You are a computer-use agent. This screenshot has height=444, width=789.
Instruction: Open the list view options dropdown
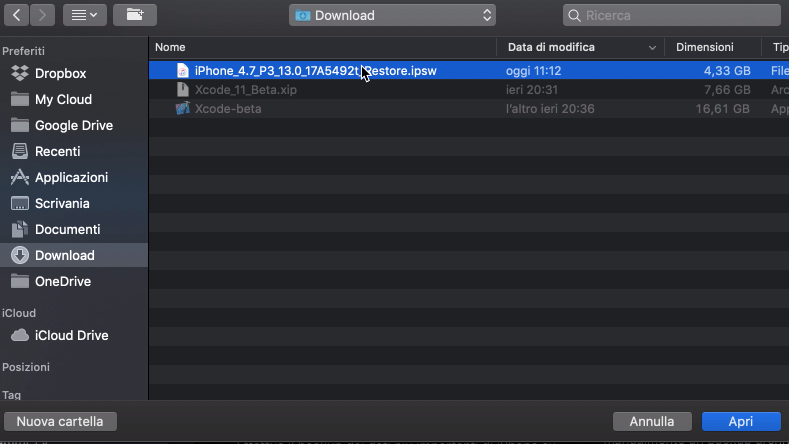[x=85, y=15]
